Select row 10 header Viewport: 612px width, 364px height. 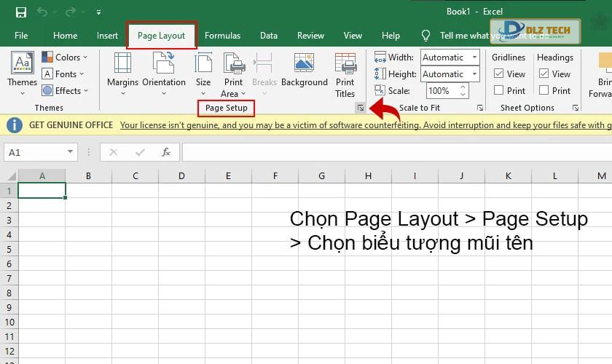click(9, 323)
